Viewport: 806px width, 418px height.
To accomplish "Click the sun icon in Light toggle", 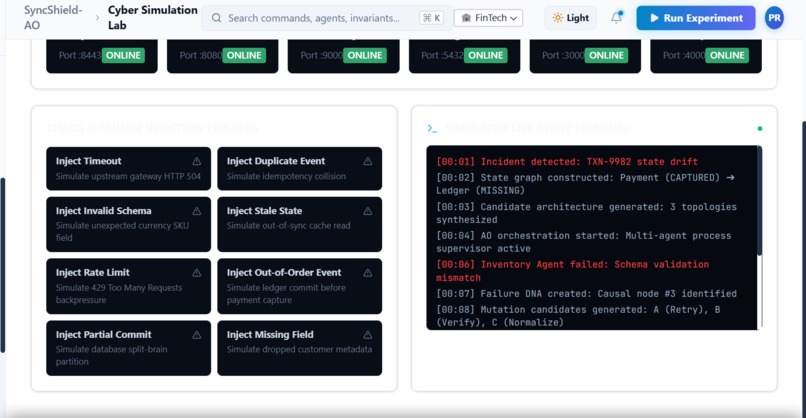I will click(x=557, y=18).
